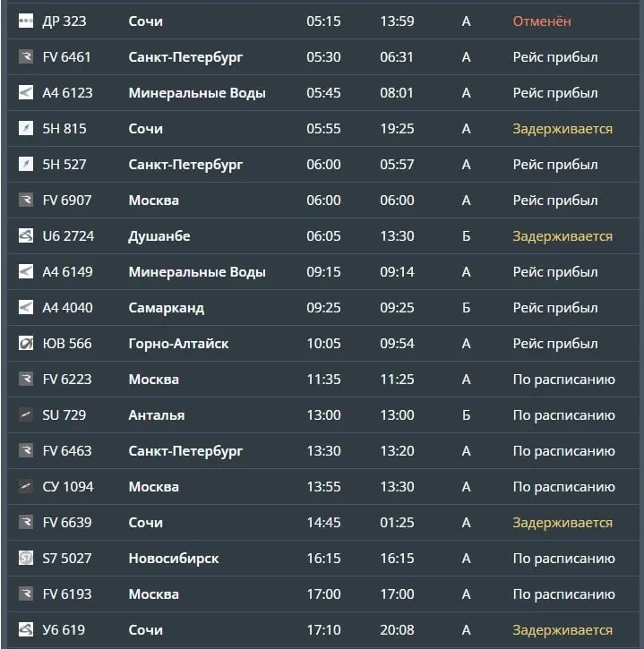Click the flight number FV 6639
644x649 pixels.
point(67,523)
